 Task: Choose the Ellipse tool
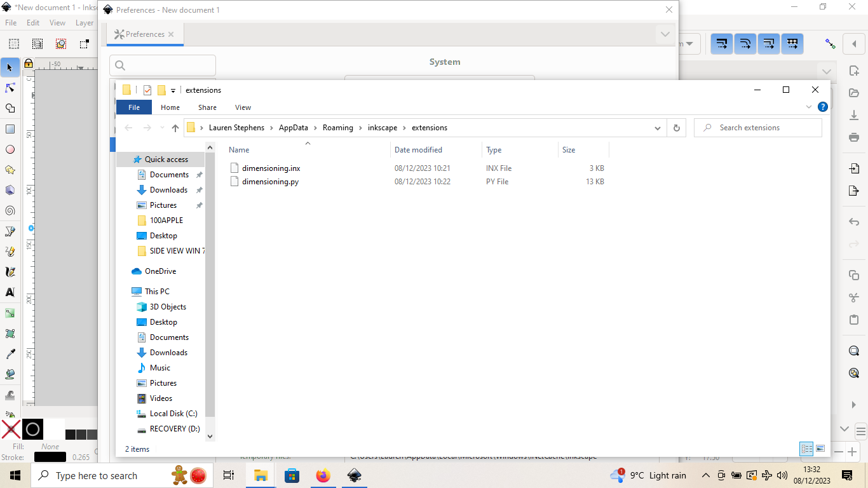pos(10,149)
